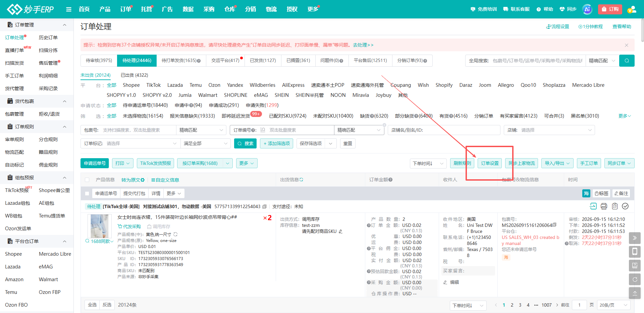
Task: Click the back-to-top floating arrow button
Action: tap(635, 293)
